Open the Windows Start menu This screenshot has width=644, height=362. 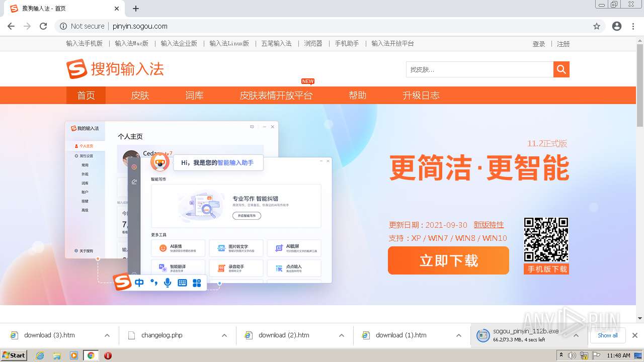tap(14, 355)
